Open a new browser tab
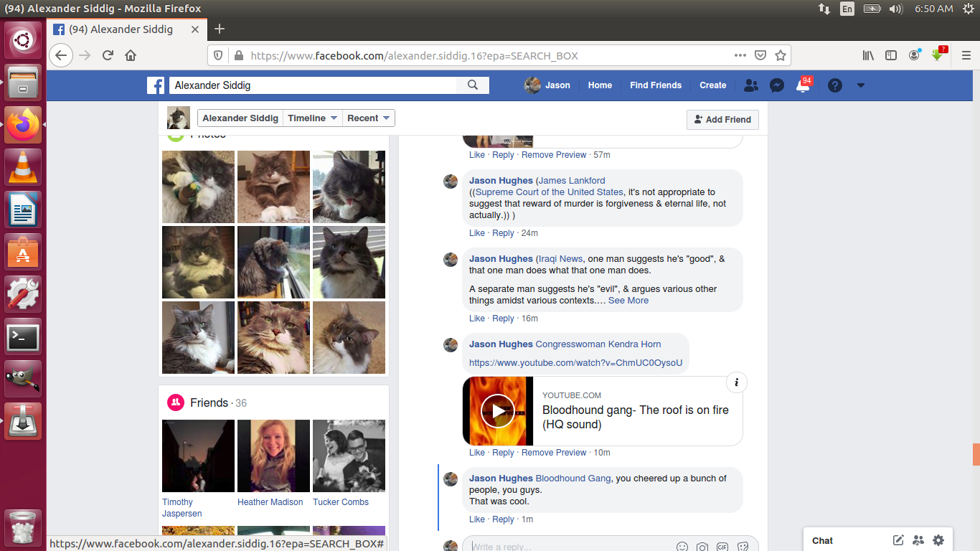Image resolution: width=980 pixels, height=551 pixels. [x=220, y=29]
